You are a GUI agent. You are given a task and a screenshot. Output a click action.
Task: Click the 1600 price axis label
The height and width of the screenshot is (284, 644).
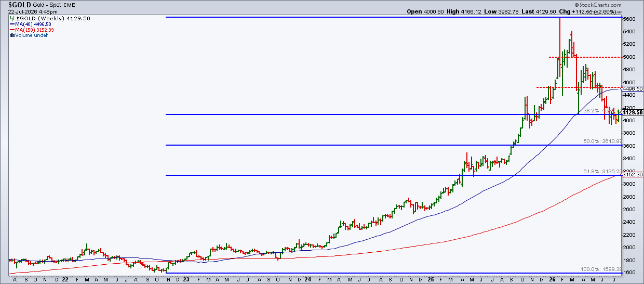click(x=630, y=273)
